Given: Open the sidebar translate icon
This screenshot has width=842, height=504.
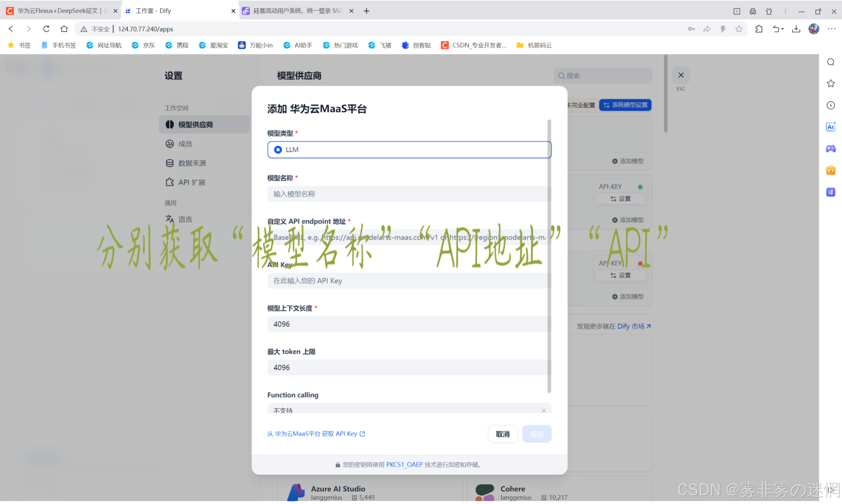Looking at the screenshot, I should coord(830,192).
